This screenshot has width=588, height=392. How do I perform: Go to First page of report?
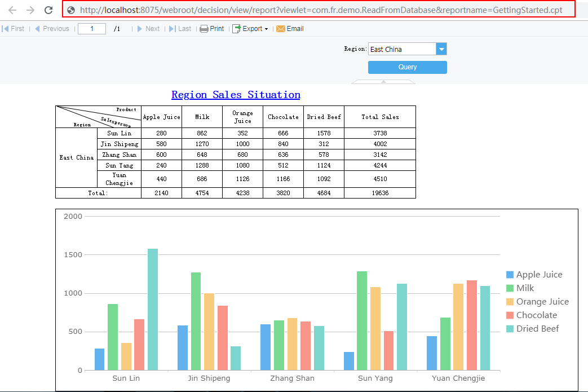click(x=13, y=29)
